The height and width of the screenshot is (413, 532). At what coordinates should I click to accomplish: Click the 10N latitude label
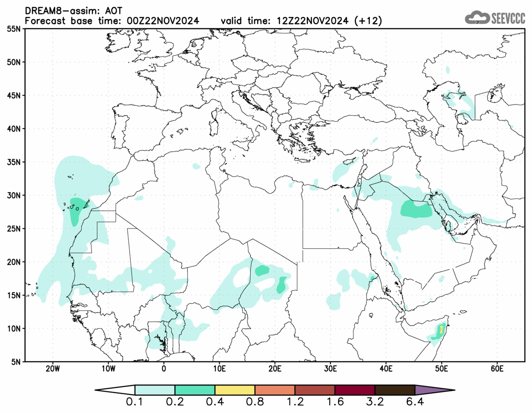tap(14, 329)
